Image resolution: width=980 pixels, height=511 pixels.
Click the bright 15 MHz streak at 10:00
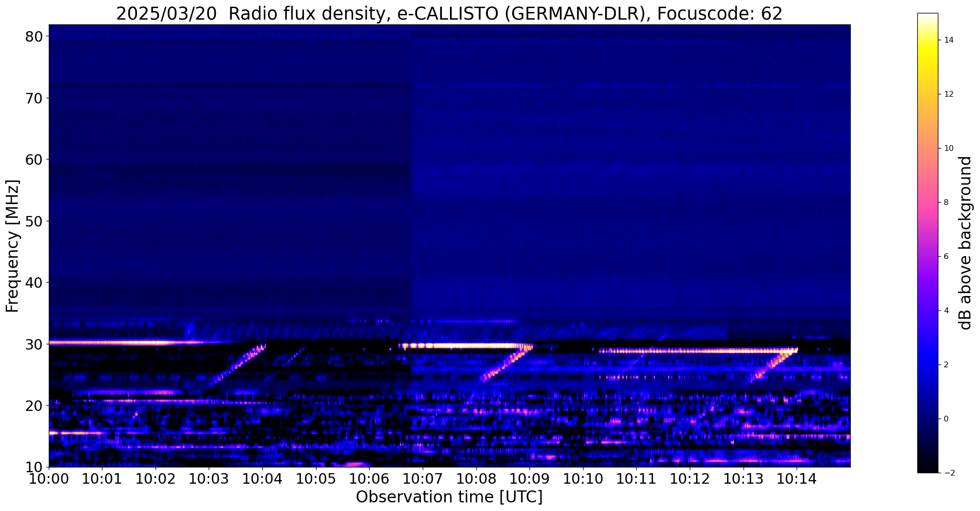pos(77,433)
